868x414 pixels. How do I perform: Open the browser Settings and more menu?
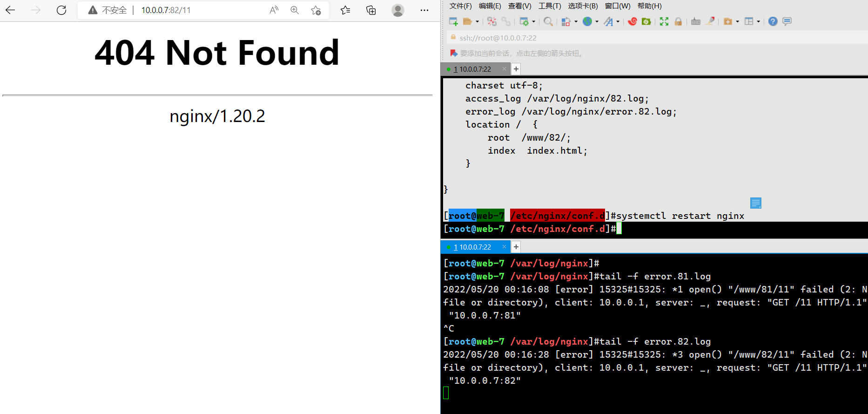point(424,10)
